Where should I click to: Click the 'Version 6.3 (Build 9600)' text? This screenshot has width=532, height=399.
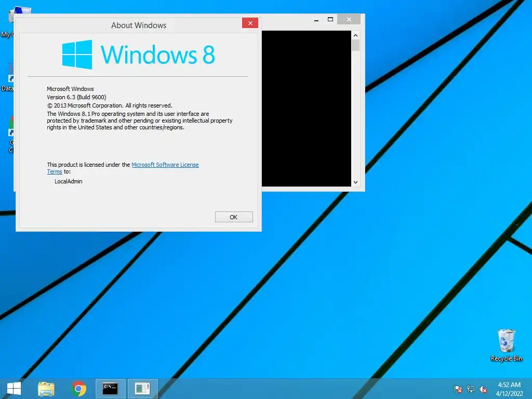point(77,97)
